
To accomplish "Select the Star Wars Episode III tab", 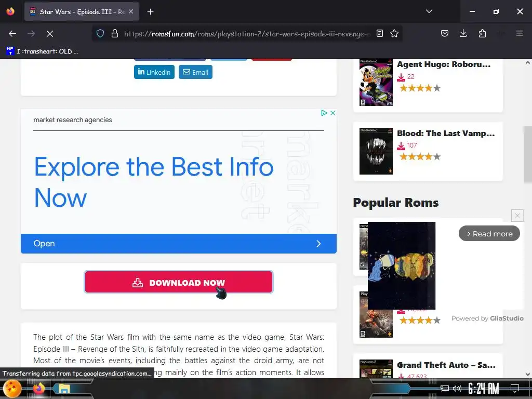I will [82, 11].
